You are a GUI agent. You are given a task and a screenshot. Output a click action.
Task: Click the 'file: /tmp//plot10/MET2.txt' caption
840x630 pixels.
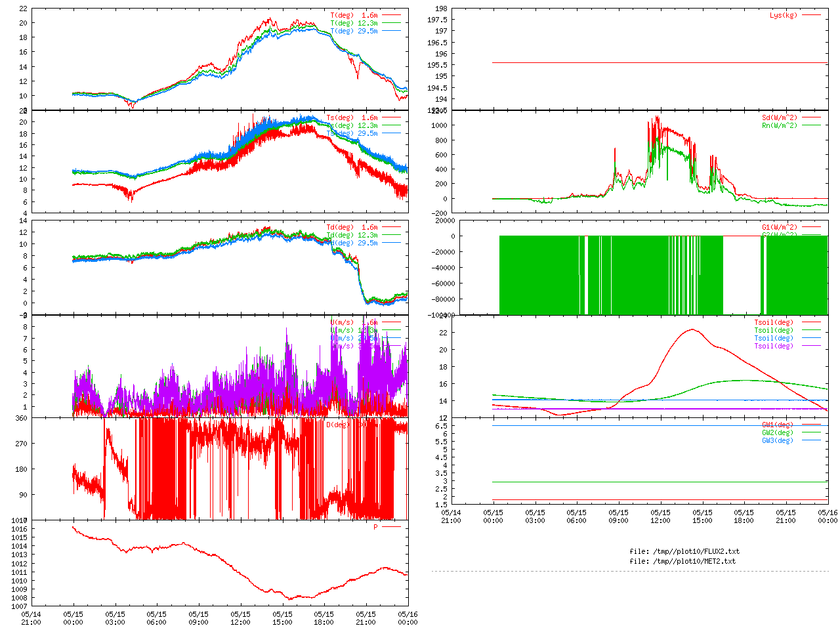tap(682, 561)
